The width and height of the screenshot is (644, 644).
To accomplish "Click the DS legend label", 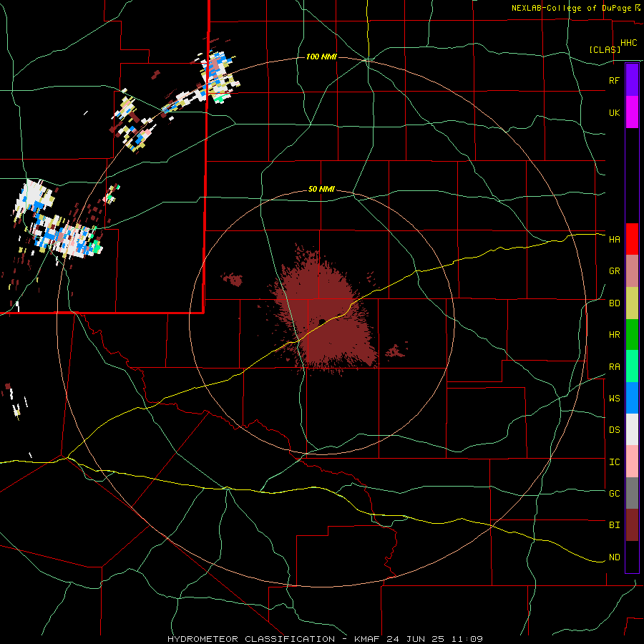I will [x=614, y=430].
